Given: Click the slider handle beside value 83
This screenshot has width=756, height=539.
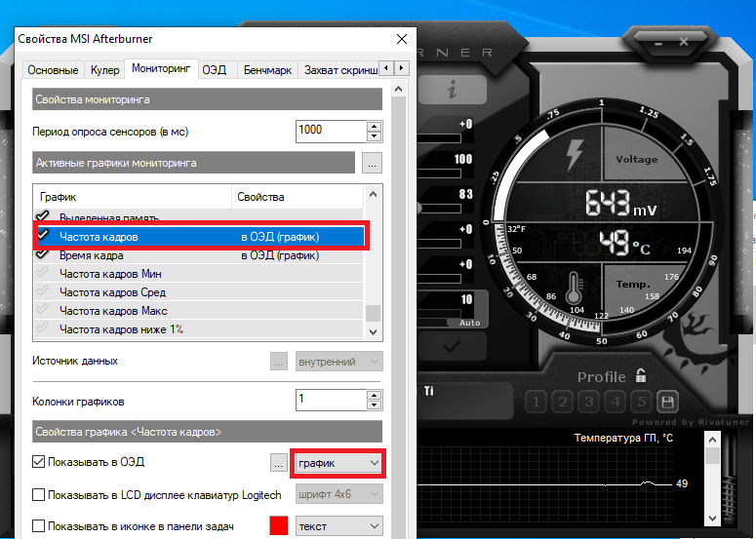Looking at the screenshot, I should tap(418, 208).
